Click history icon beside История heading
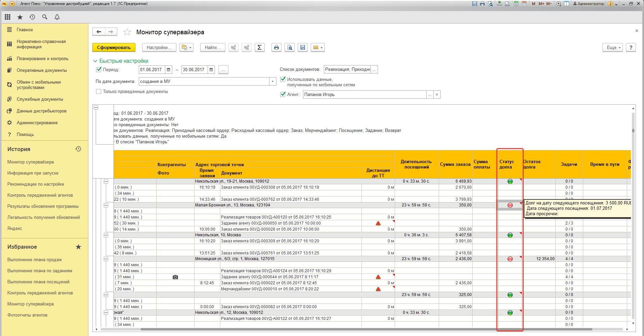The height and width of the screenshot is (336, 644). [x=78, y=149]
